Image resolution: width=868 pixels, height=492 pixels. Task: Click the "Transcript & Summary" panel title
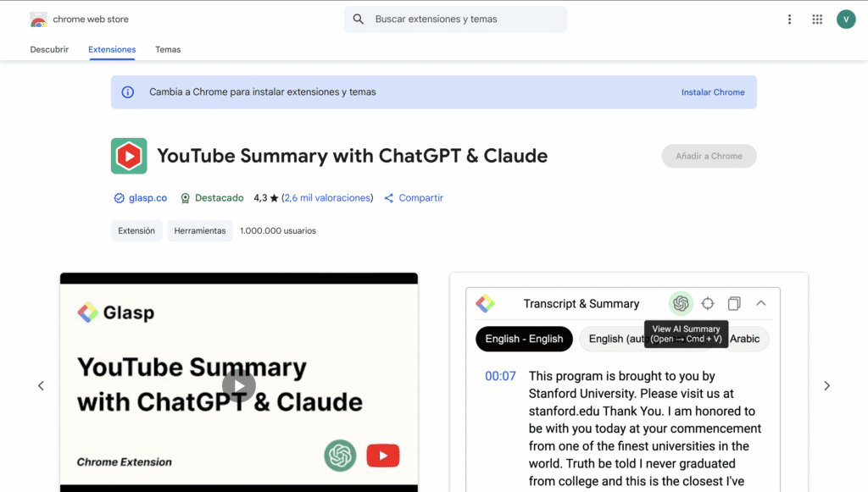click(x=581, y=303)
